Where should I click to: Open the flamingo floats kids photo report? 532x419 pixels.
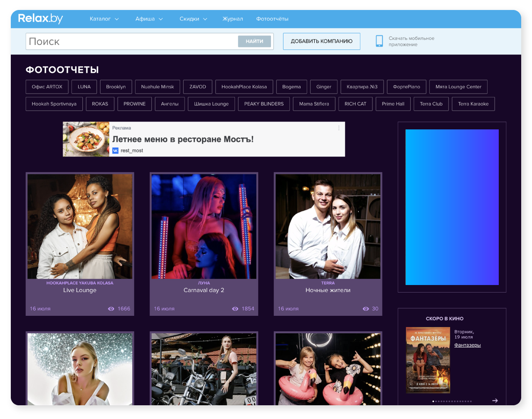(x=328, y=369)
